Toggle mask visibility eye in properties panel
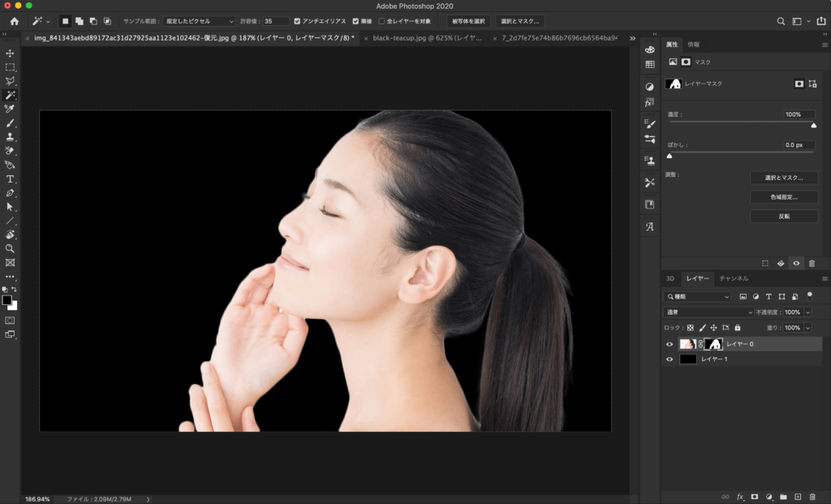 pos(796,264)
